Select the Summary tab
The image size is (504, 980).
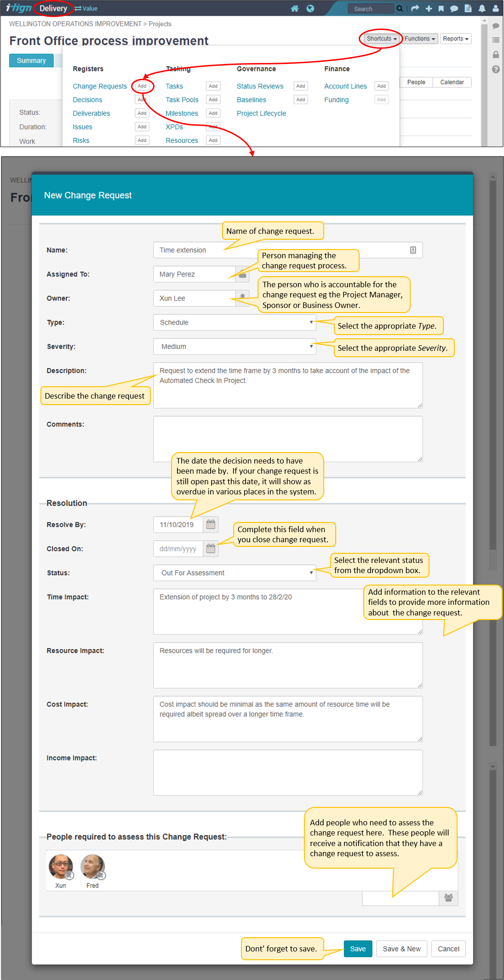point(31,60)
